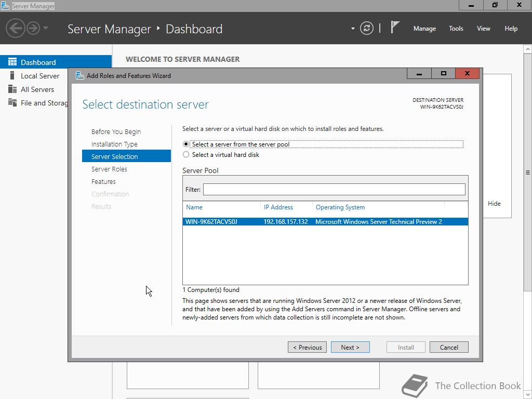The height and width of the screenshot is (399, 532).
Task: Click the scrollbar up arrow in Server Manager
Action: (528, 49)
